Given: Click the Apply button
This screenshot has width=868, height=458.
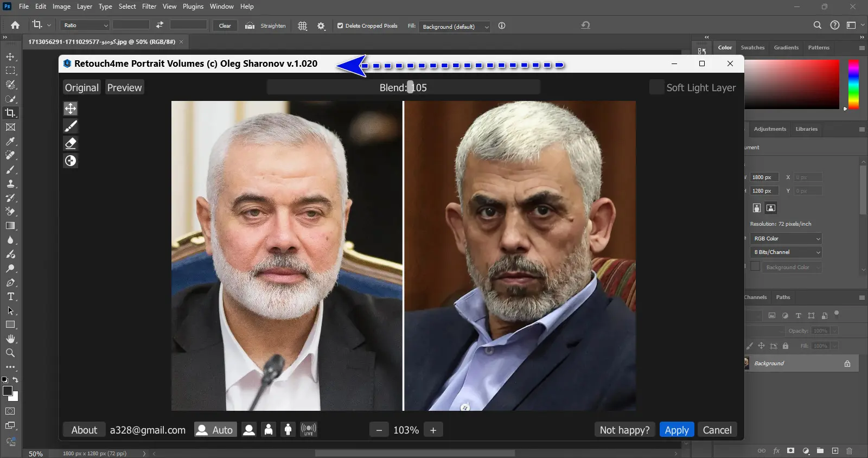Looking at the screenshot, I should (x=676, y=430).
